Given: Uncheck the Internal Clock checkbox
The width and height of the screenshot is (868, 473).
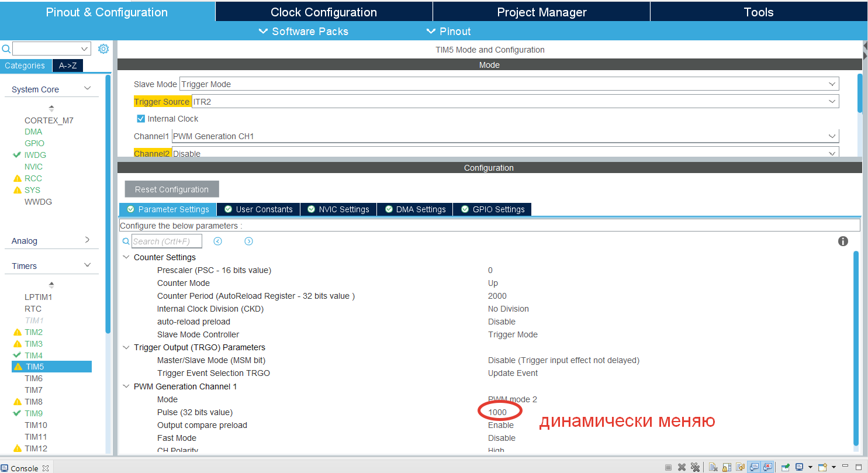Looking at the screenshot, I should [140, 119].
